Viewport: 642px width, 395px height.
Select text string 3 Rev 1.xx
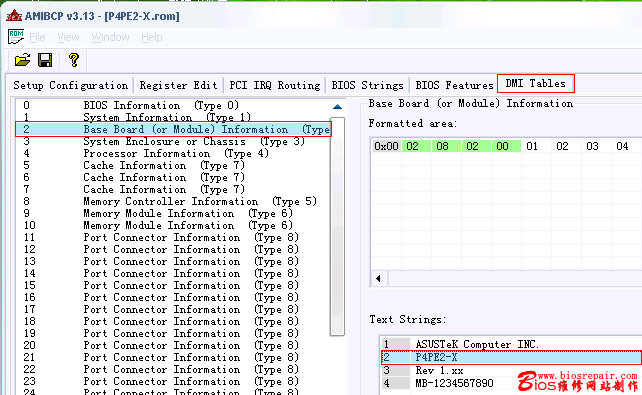tap(511, 370)
